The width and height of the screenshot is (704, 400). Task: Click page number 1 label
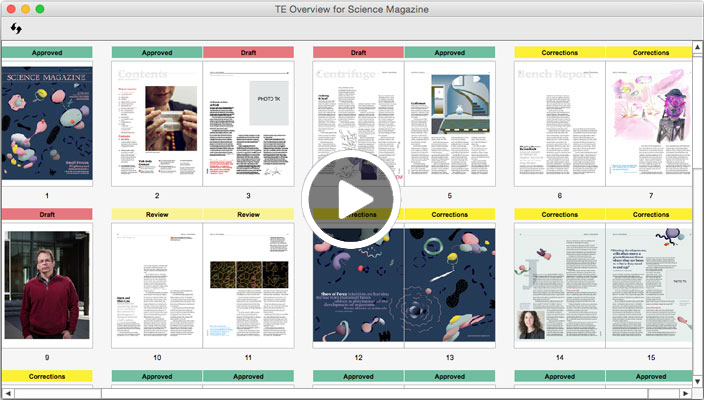47,196
